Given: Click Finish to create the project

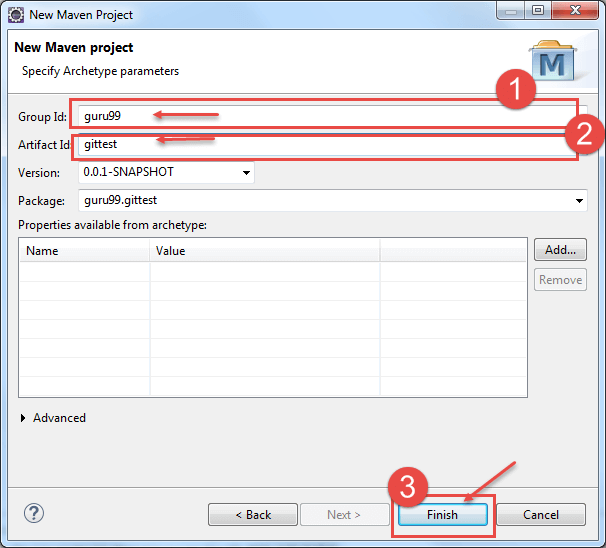Looking at the screenshot, I should pyautogui.click(x=442, y=515).
